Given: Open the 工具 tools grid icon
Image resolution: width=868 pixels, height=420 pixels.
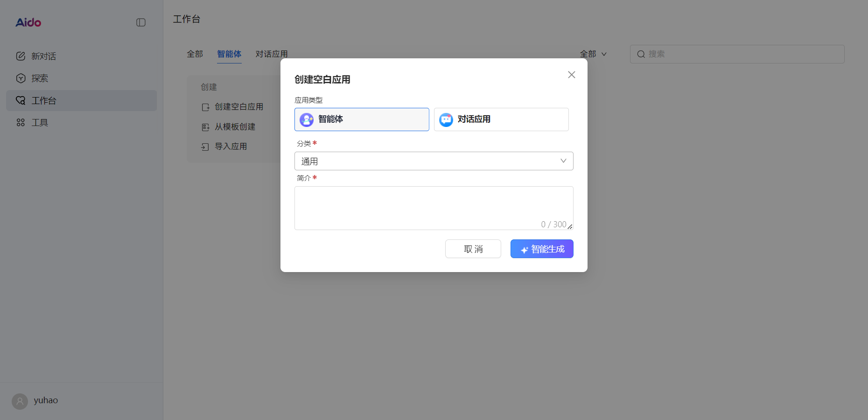Looking at the screenshot, I should pyautogui.click(x=21, y=122).
